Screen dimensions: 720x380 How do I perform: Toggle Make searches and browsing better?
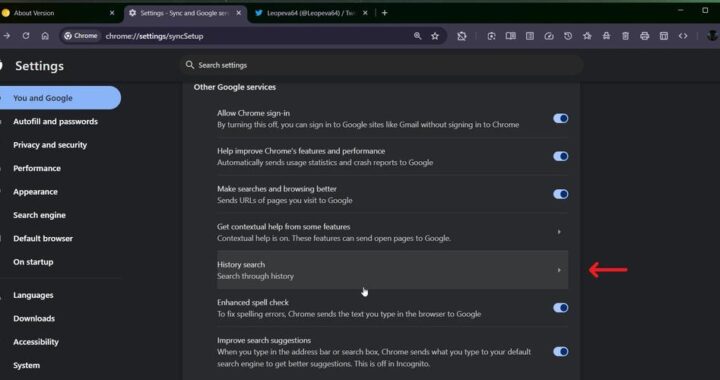pos(560,194)
